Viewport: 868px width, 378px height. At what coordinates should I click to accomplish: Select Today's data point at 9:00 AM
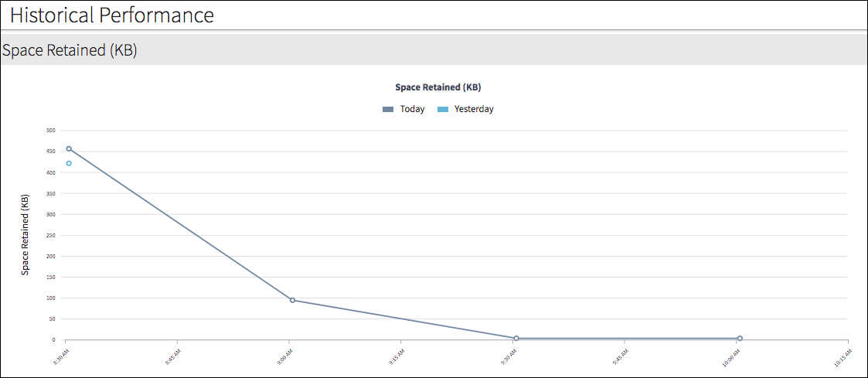click(x=292, y=300)
